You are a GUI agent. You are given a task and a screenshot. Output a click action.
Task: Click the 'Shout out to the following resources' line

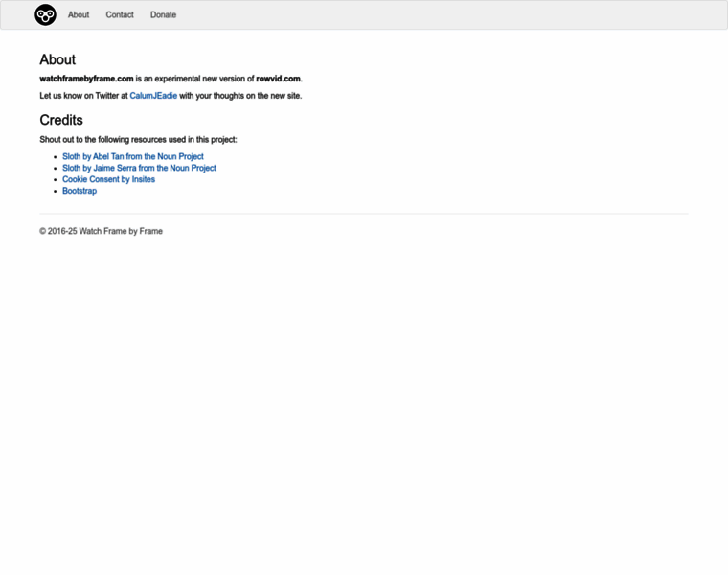138,140
